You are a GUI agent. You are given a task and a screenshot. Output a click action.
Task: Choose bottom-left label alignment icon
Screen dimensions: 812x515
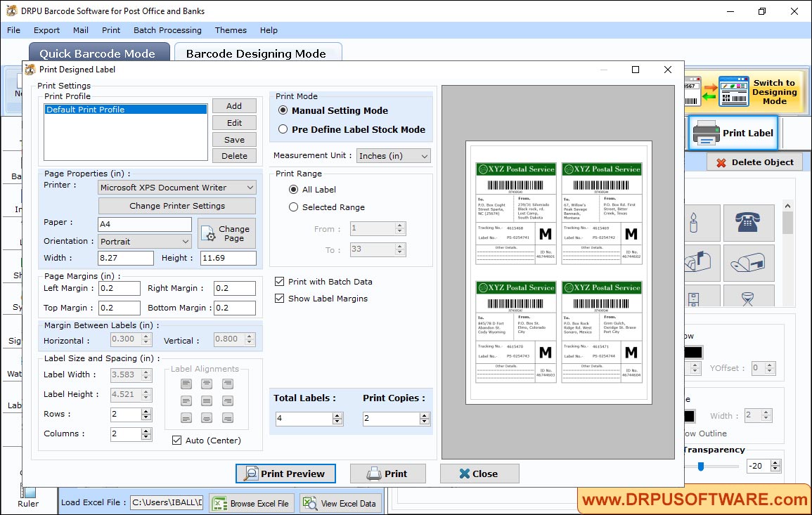tap(186, 418)
